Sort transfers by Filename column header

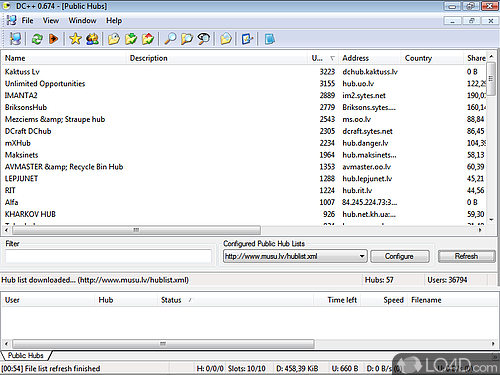point(452,300)
